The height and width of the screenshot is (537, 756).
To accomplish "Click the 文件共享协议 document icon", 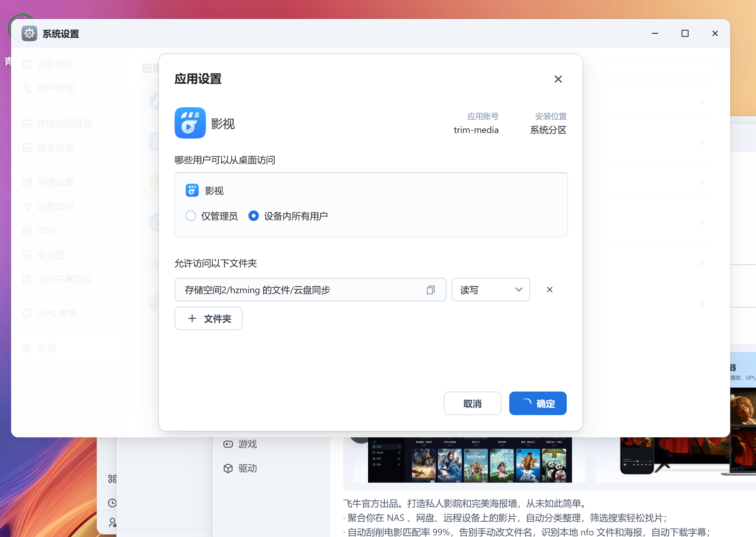I will pos(27,279).
